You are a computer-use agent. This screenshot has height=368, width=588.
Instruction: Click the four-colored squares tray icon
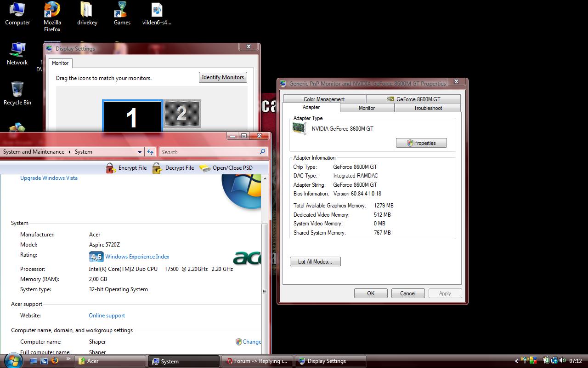(x=533, y=361)
